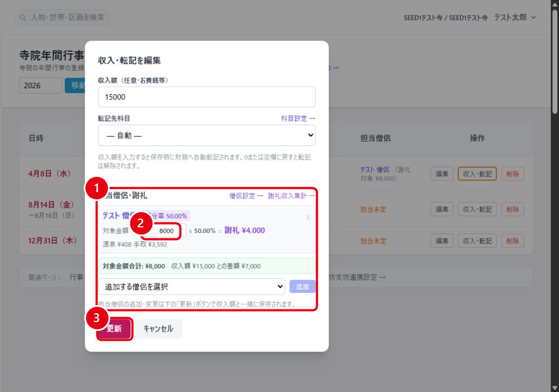The width and height of the screenshot is (559, 392).
Task: Click the page vertical scrollbar thumb
Action: pos(555,62)
